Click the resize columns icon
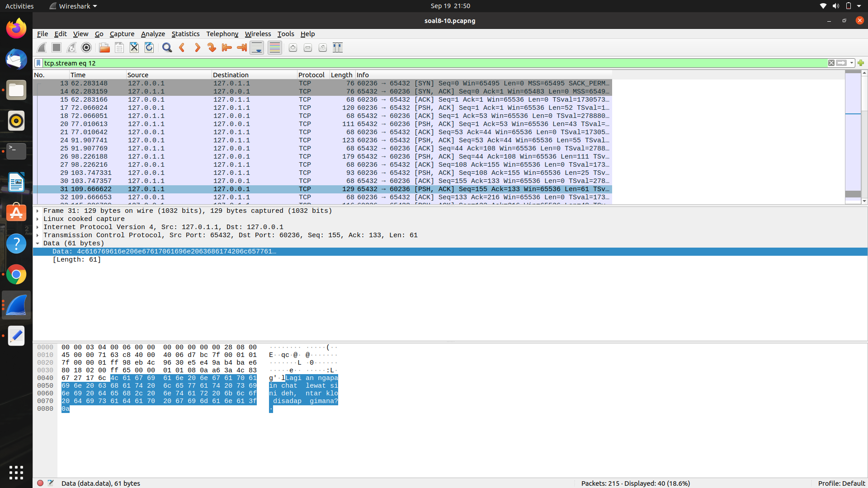Image resolution: width=868 pixels, height=488 pixels. click(338, 47)
